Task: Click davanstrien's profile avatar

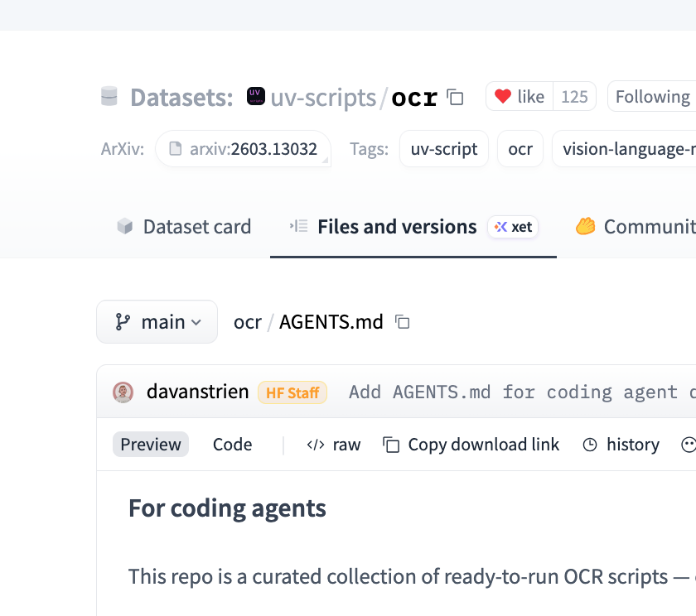Action: pos(123,392)
